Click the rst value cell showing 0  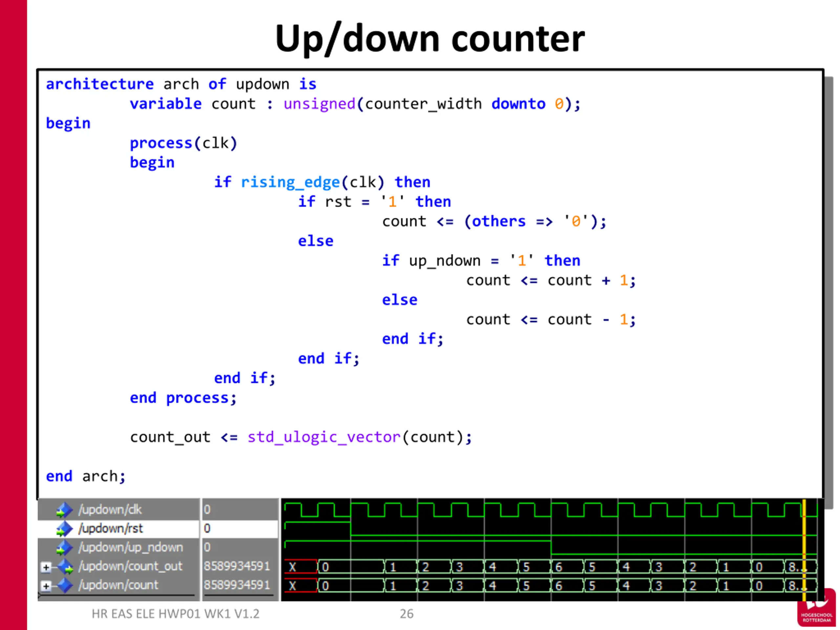[240, 528]
